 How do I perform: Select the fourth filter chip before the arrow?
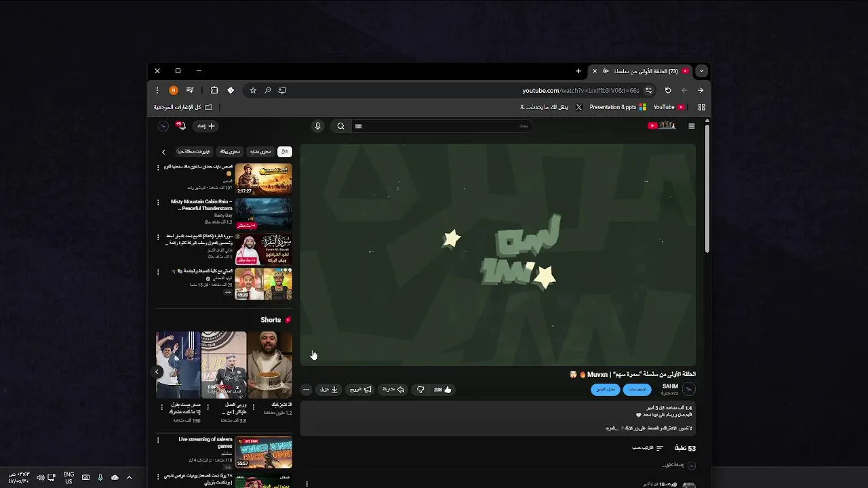click(x=194, y=152)
